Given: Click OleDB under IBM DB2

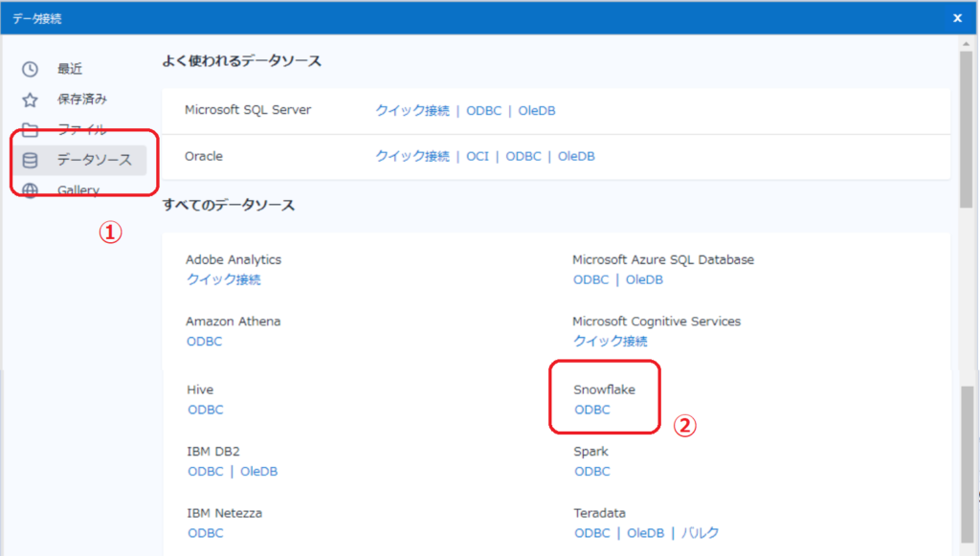Looking at the screenshot, I should (258, 471).
